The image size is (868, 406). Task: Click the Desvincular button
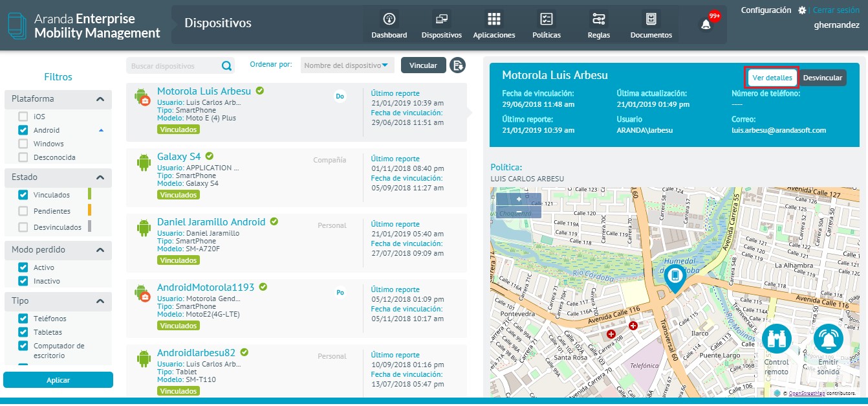point(823,78)
